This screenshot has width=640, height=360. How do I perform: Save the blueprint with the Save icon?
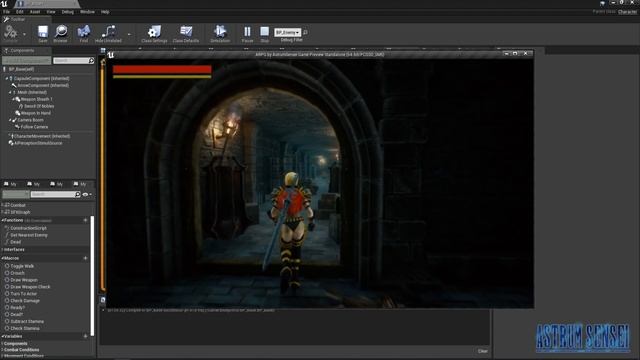tap(42, 33)
